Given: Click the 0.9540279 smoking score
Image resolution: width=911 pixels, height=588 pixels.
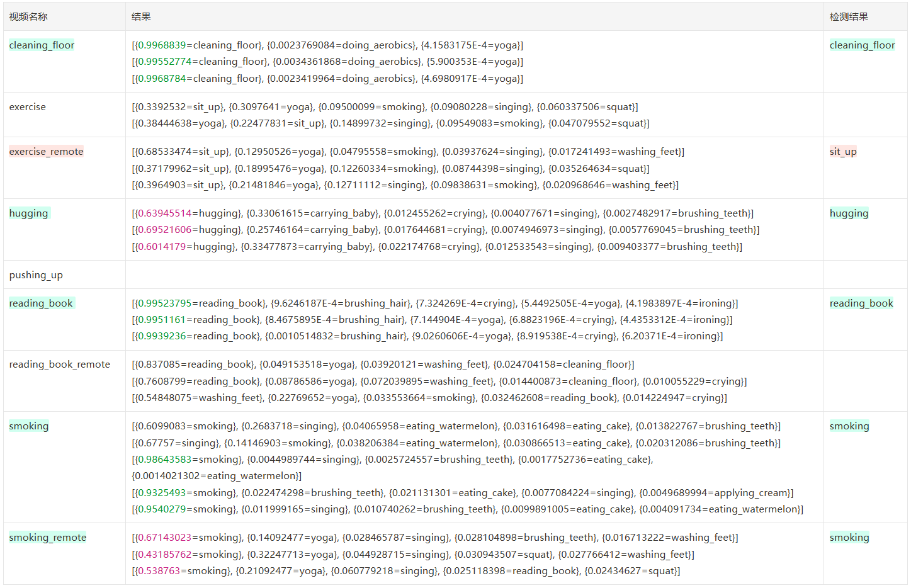Looking at the screenshot, I should point(162,509).
